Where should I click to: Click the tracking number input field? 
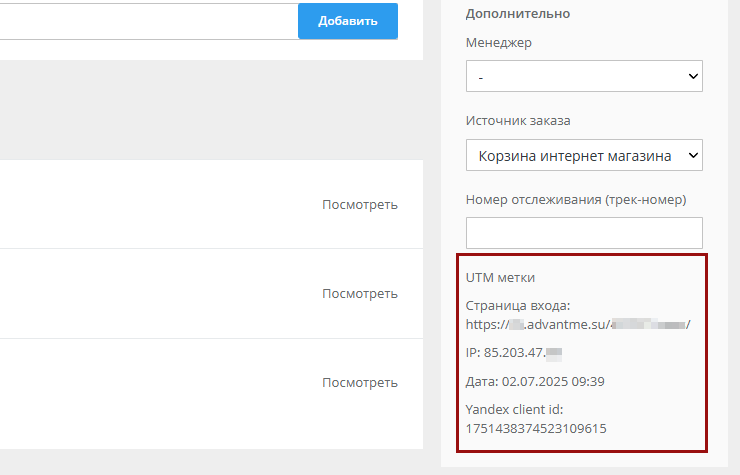584,233
